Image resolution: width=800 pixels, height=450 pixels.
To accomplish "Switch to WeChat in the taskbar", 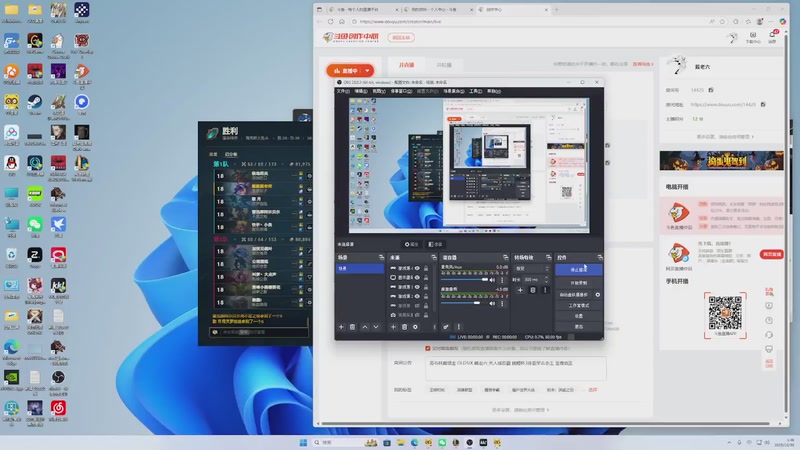I will click(442, 442).
